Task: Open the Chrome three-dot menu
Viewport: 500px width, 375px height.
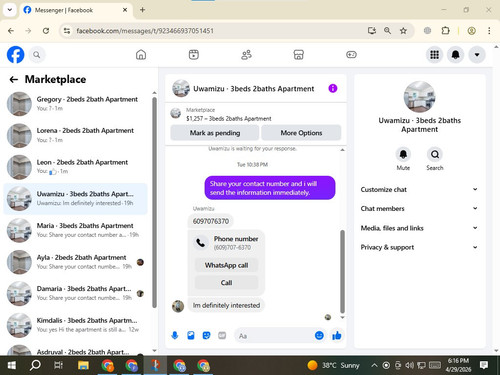Action: coord(489,31)
